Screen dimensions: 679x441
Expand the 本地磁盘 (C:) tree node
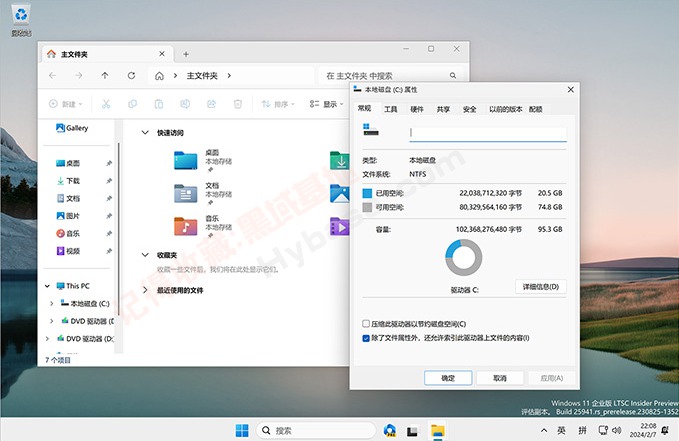(x=52, y=304)
